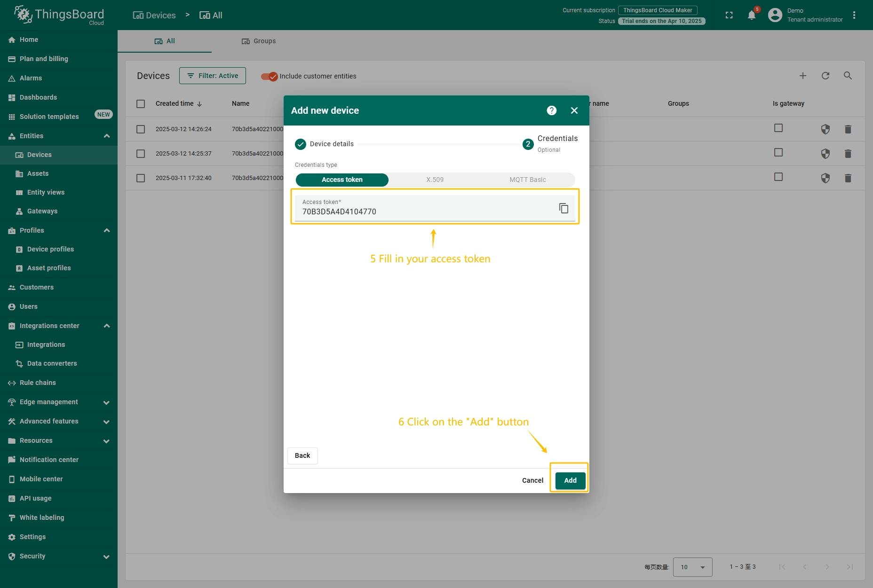
Task: Expand the Edge management section
Action: (x=107, y=402)
